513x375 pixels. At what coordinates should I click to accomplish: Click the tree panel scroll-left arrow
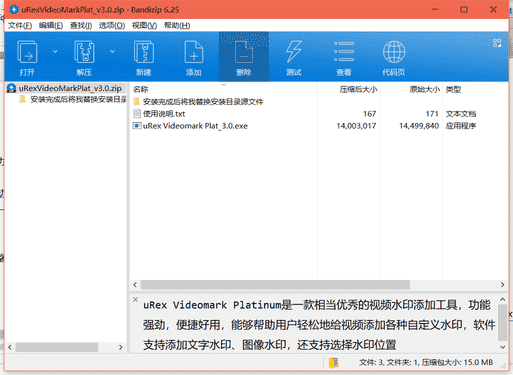pyautogui.click(x=10, y=347)
